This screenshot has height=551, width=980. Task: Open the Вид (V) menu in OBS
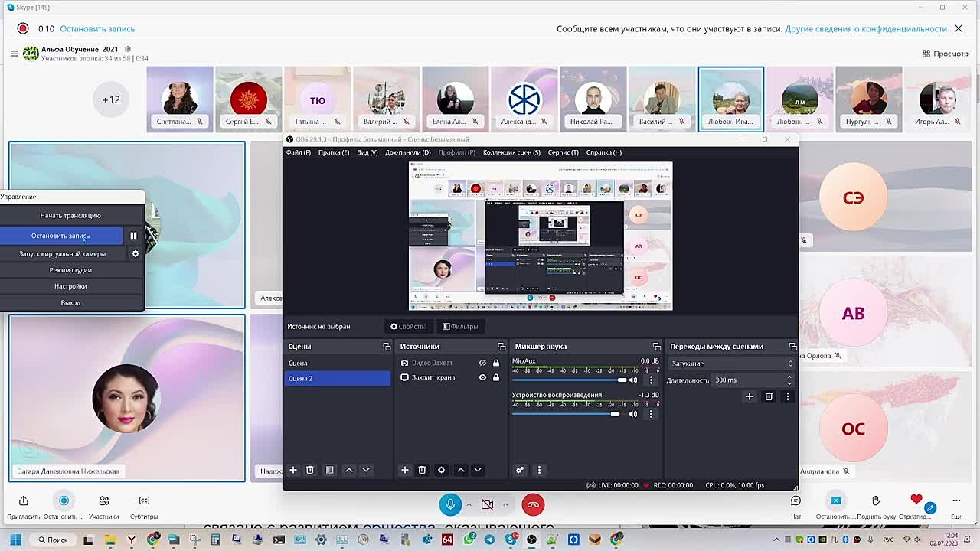[x=367, y=152]
